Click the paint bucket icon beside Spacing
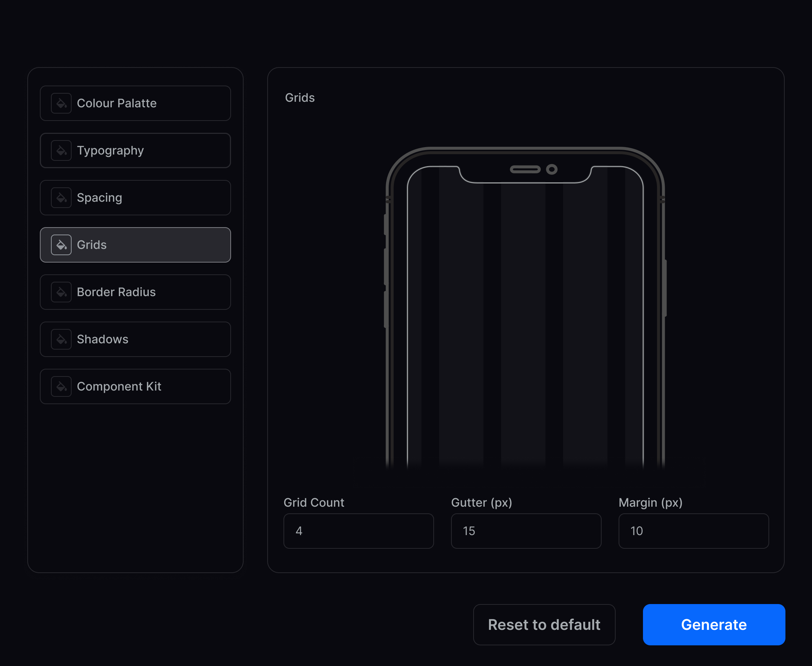 pyautogui.click(x=61, y=198)
